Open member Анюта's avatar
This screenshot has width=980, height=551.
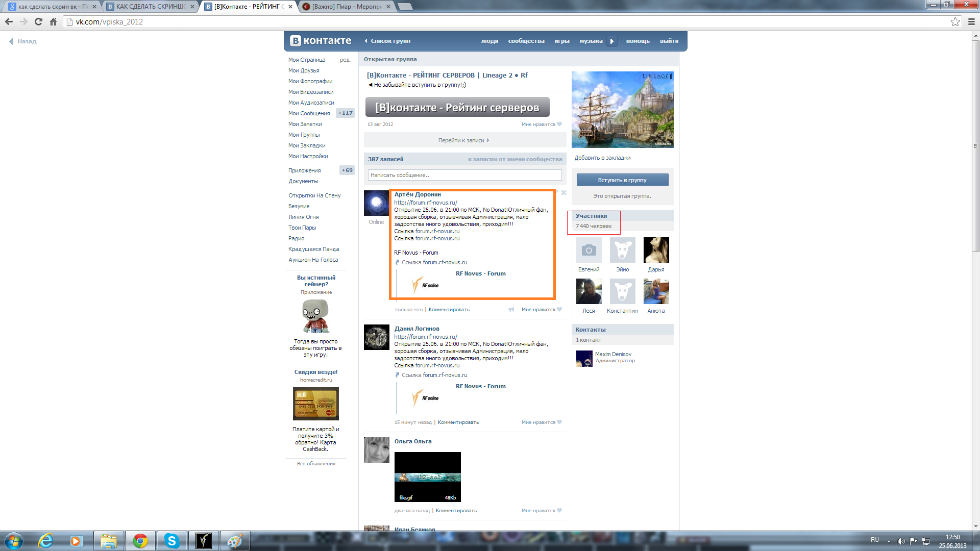click(x=656, y=291)
